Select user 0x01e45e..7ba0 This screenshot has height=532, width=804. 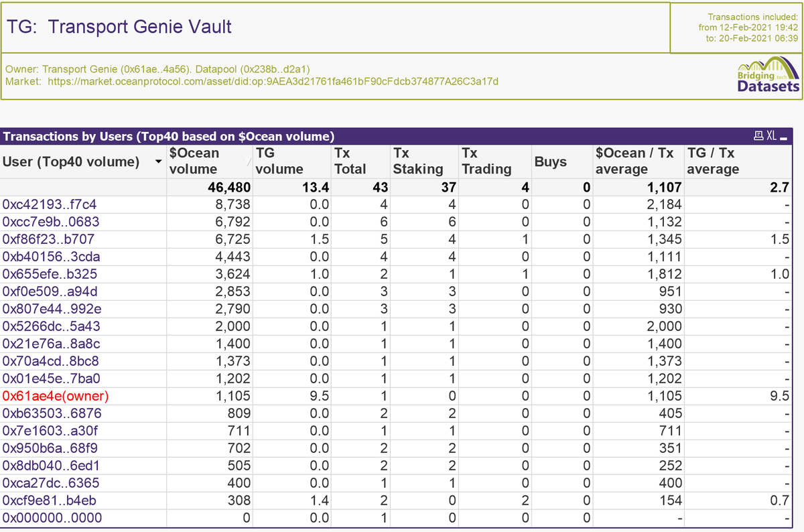tap(52, 378)
